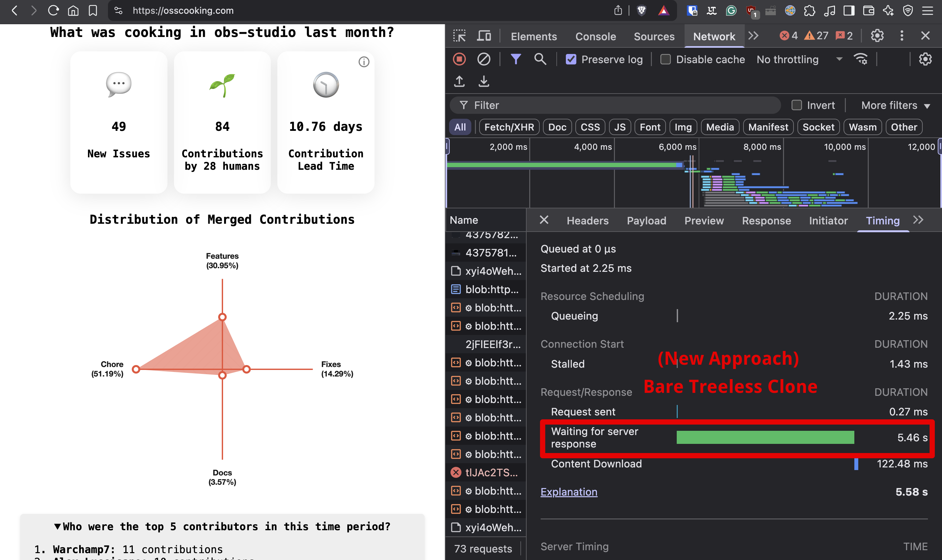Export HAR file download icon
Image resolution: width=942 pixels, height=560 pixels.
point(484,81)
